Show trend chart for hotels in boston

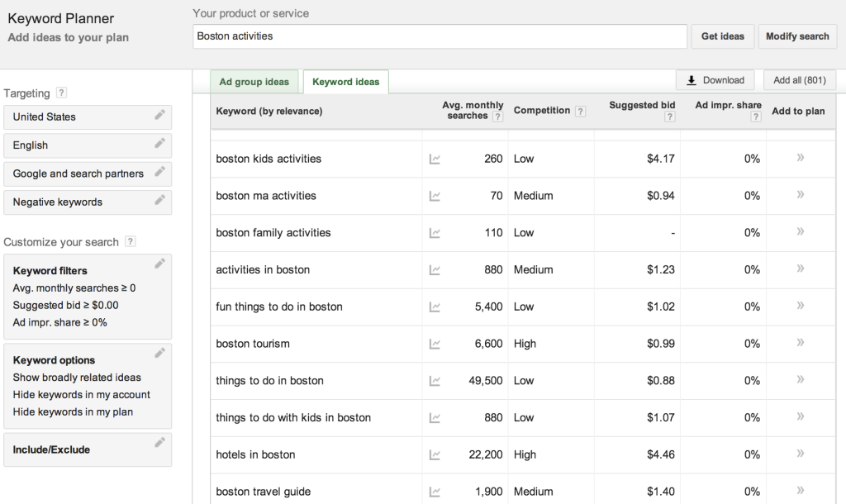[x=435, y=455]
